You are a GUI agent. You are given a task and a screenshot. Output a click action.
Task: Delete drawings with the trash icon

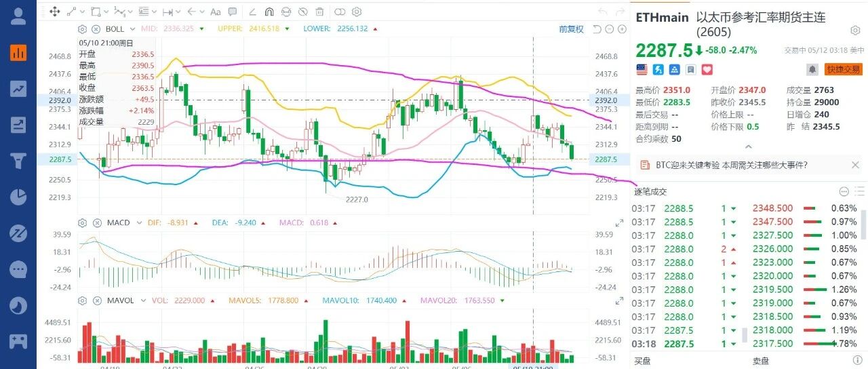click(319, 12)
